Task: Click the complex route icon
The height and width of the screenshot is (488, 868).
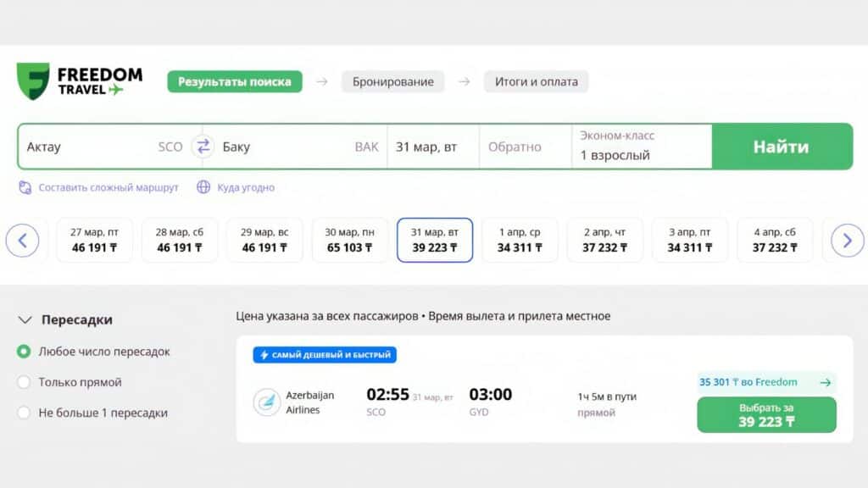Action: tap(25, 187)
